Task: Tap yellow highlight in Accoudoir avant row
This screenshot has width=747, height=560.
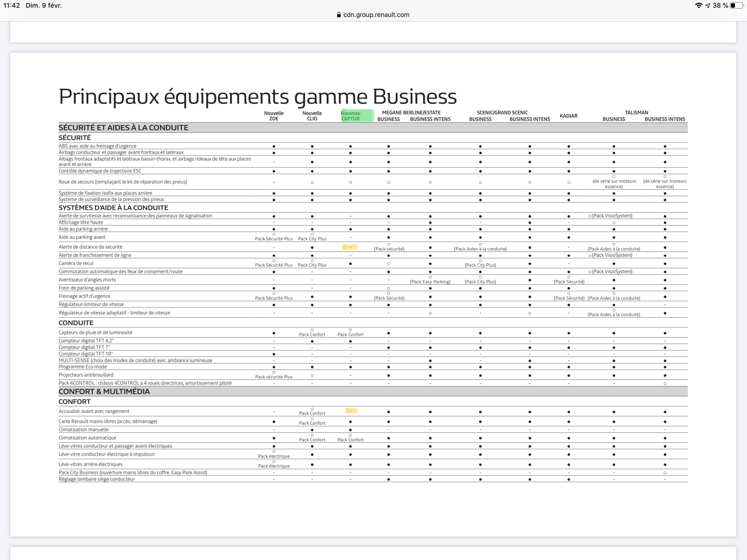Action: point(351,411)
